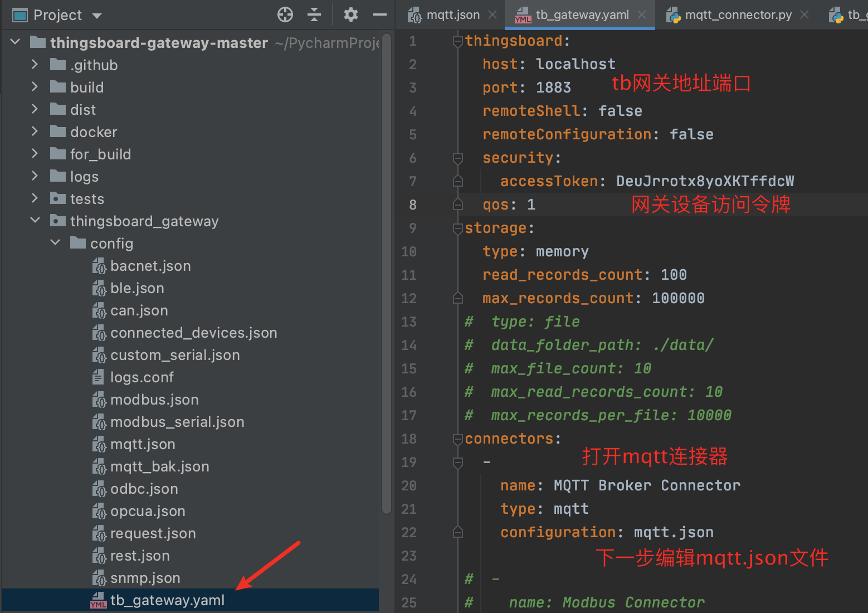This screenshot has height=613, width=868.
Task: Select ble.json in project tree
Action: pyautogui.click(x=137, y=288)
